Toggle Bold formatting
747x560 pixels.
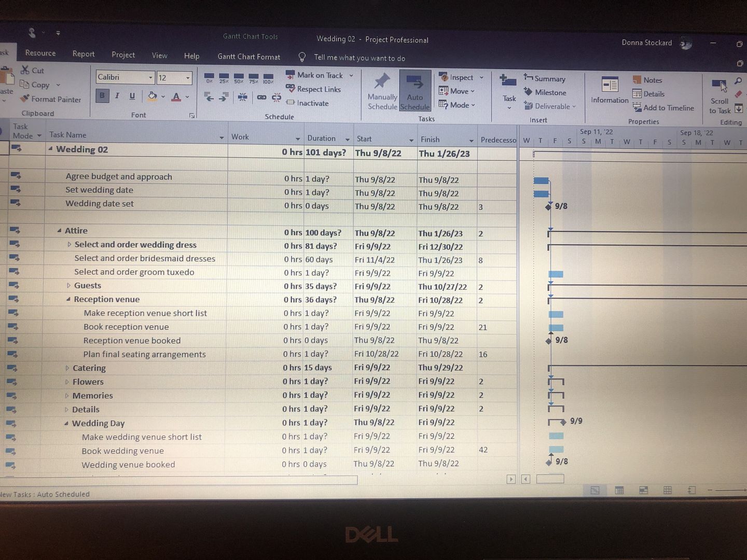tap(102, 95)
